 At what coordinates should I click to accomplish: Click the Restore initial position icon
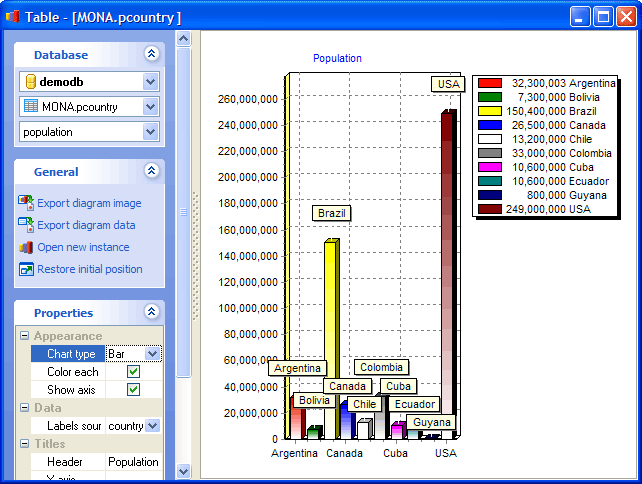(26, 269)
